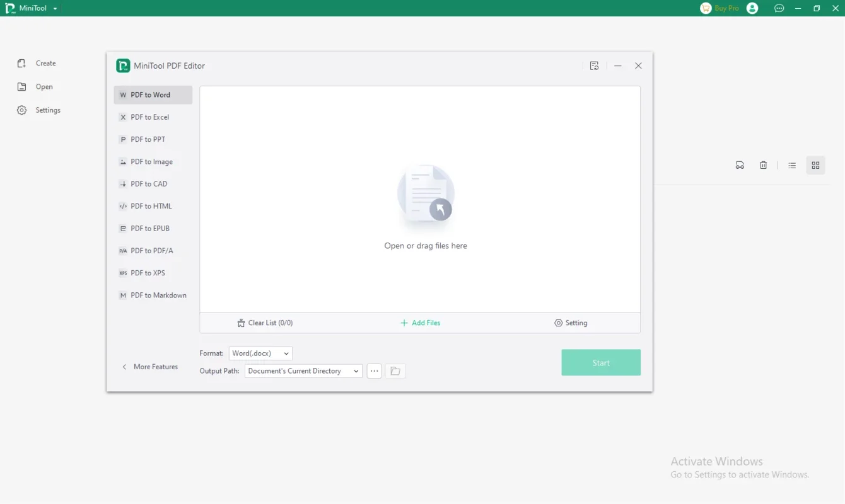Select PDF to Word conversion
Image resolution: width=845 pixels, height=504 pixels.
[x=153, y=95]
